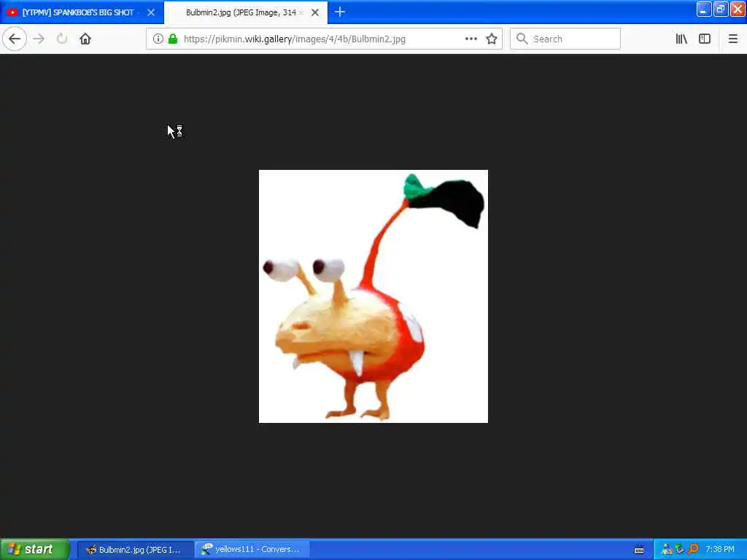Close the SPANKBOB'S BIG SHOT tab
Image resolution: width=747 pixels, height=560 pixels.
pyautogui.click(x=151, y=12)
